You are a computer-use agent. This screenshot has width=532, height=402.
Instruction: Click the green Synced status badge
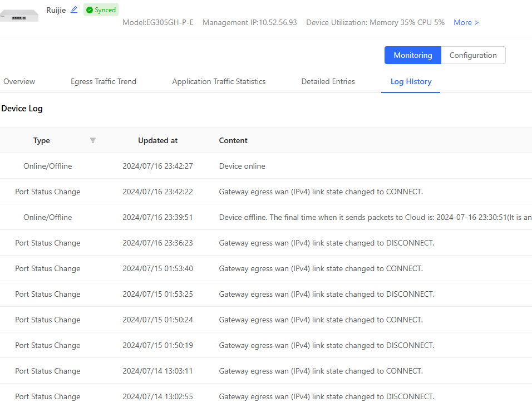101,10
